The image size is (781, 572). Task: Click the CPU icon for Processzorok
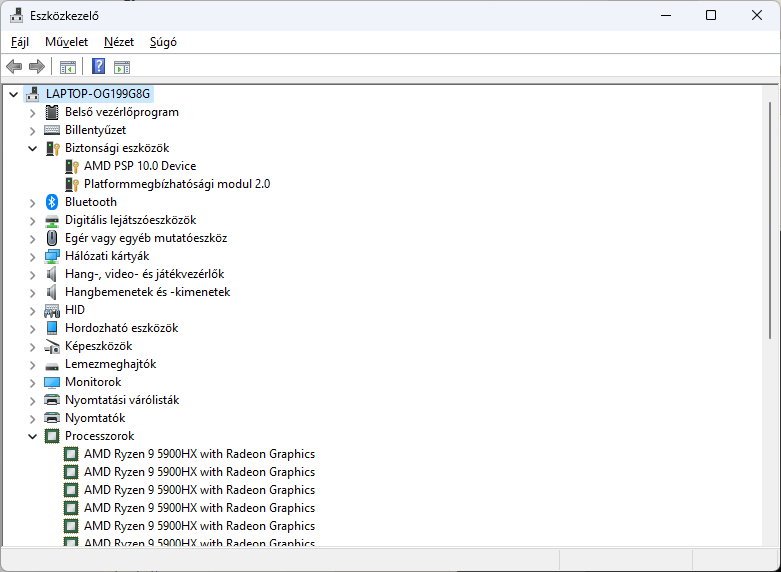point(52,436)
